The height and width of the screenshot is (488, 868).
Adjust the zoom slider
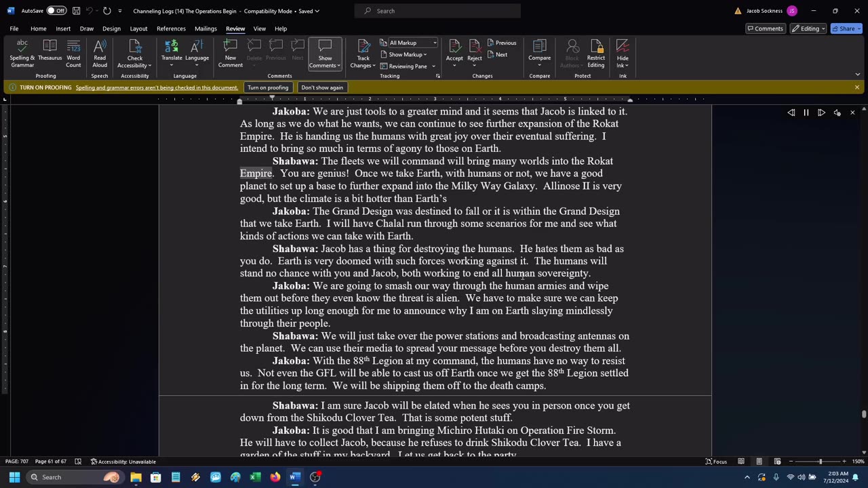(820, 462)
